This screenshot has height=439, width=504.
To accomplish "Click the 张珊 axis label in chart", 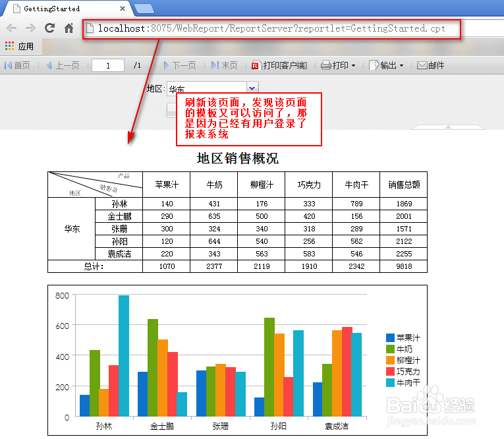I will click(x=221, y=426).
